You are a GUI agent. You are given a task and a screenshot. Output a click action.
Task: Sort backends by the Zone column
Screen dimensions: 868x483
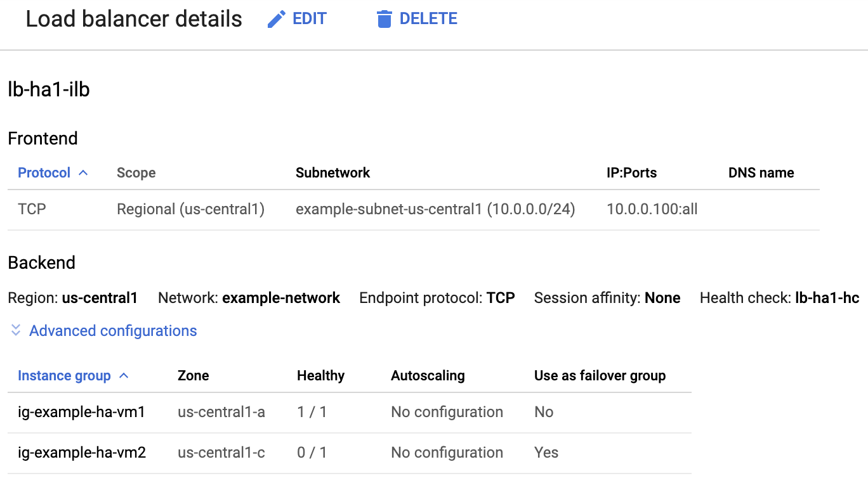click(193, 375)
